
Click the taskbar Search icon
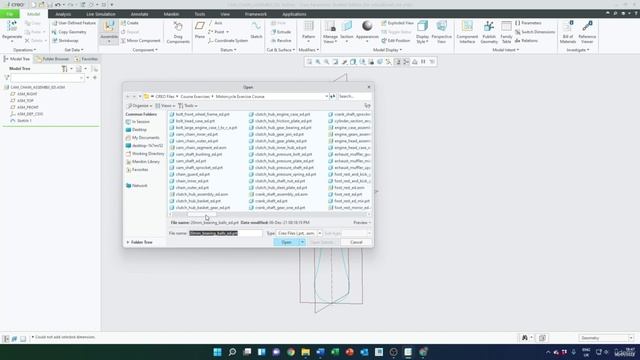[x=232, y=352]
